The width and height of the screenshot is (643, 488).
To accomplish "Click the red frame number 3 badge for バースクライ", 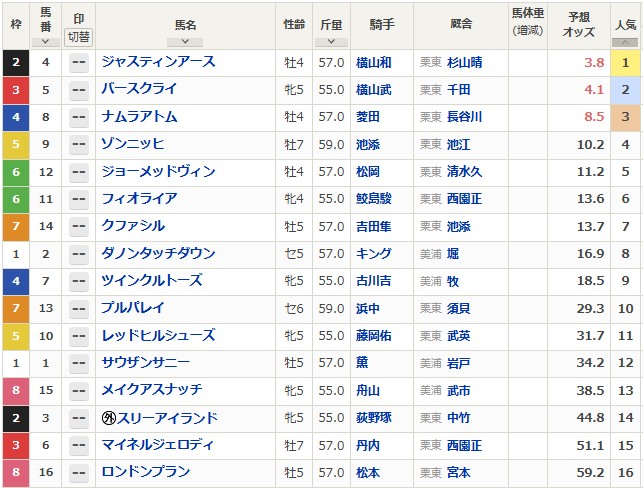I will 15,90.
